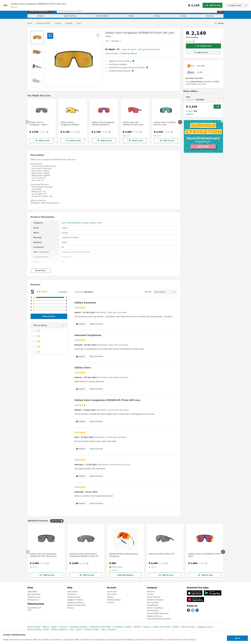The height and width of the screenshot is (644, 251).
Task: Click the info icon under FREE DELIVERY
Action: [194, 42]
